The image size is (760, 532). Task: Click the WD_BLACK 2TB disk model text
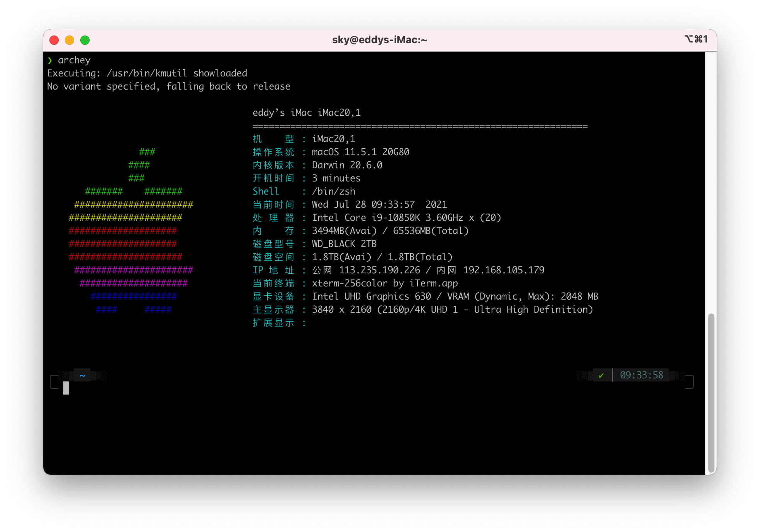(344, 244)
